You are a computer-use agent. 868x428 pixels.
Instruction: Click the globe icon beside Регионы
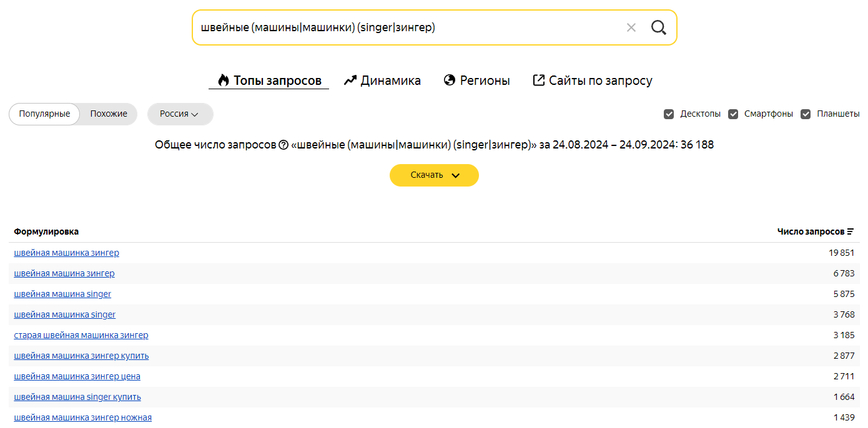[x=450, y=80]
